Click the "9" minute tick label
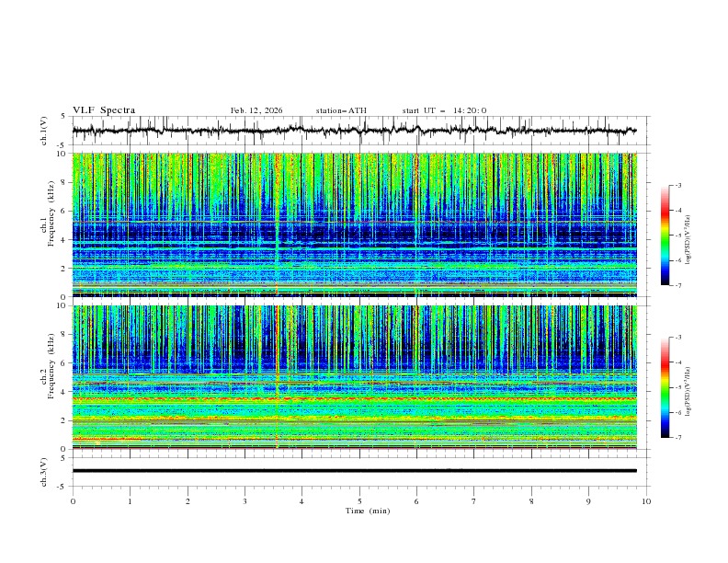728x563 pixels. click(588, 501)
